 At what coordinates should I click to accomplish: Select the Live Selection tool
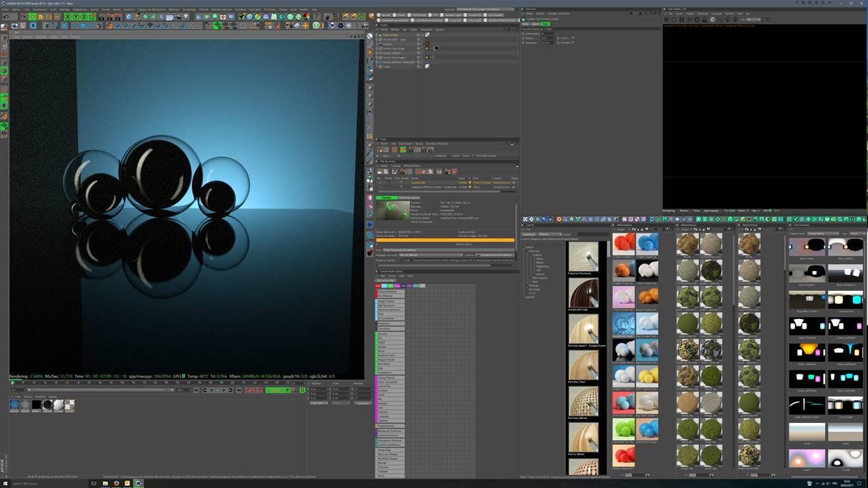[25, 16]
